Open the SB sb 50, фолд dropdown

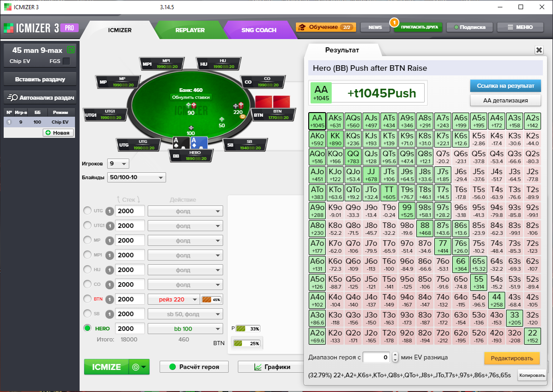pos(185,314)
